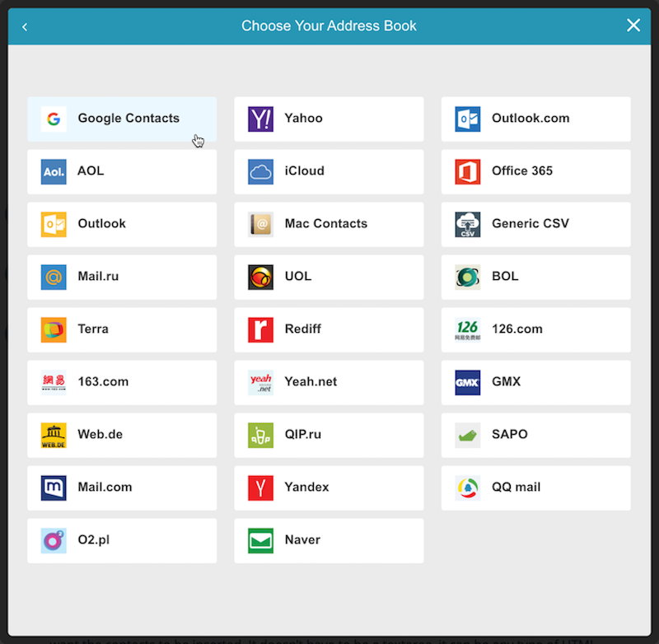The image size is (659, 644).
Task: Click the AOL logo icon
Action: click(54, 172)
